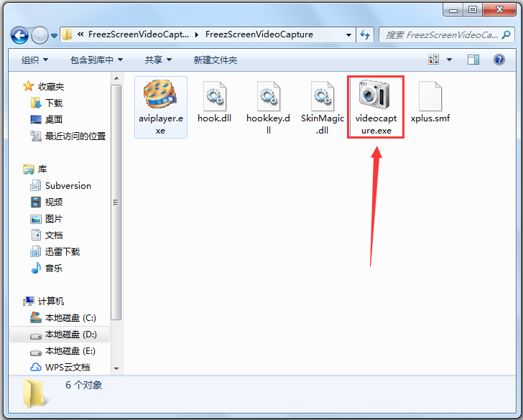Click navigation pane scroll down arrow

pyautogui.click(x=116, y=368)
